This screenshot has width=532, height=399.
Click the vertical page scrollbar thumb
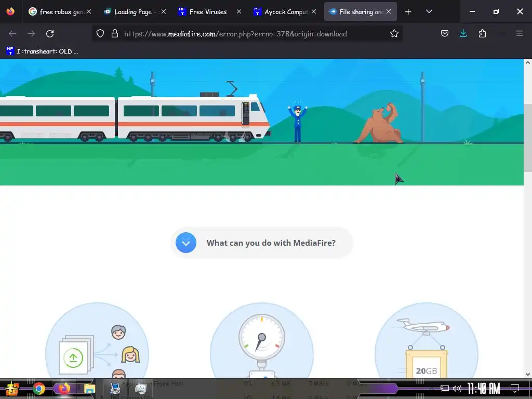pos(528,138)
